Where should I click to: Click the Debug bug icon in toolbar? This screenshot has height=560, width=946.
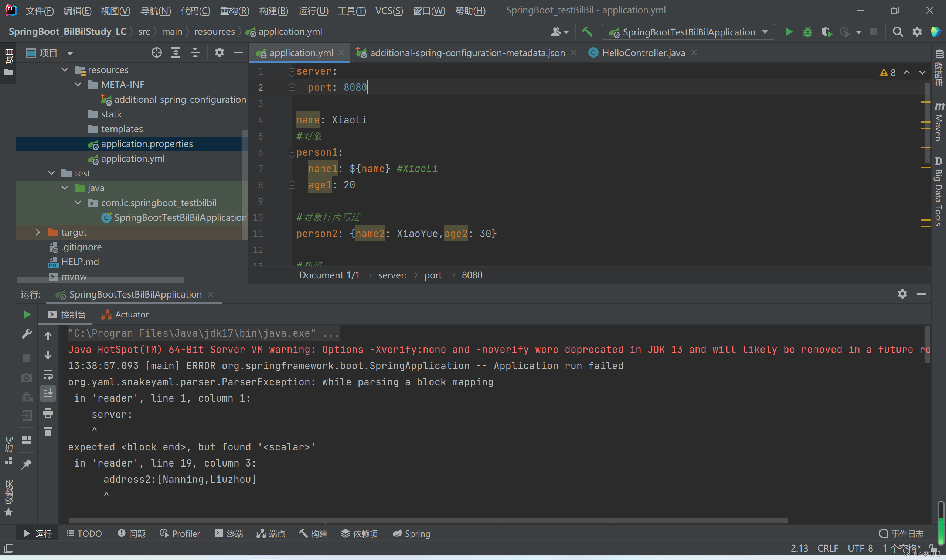pyautogui.click(x=807, y=32)
